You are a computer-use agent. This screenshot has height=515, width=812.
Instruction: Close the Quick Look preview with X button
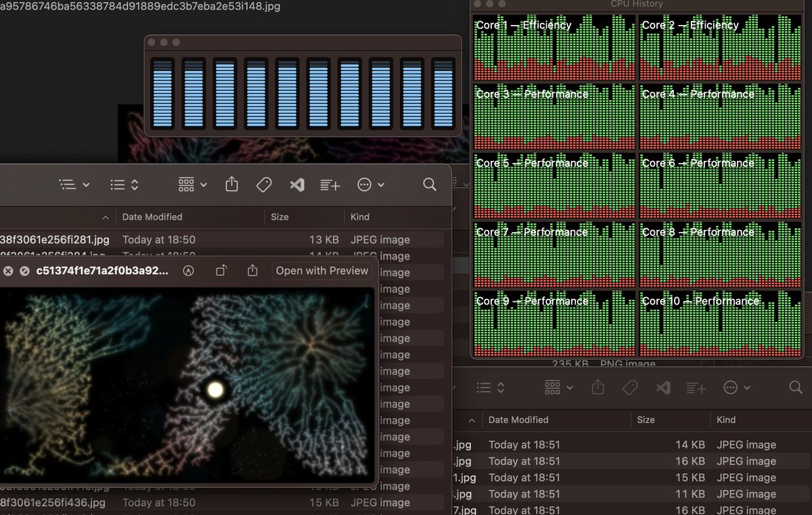pos(8,271)
